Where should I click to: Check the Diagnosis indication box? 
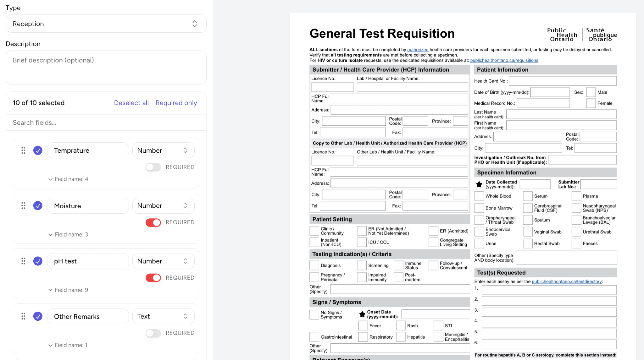314,265
